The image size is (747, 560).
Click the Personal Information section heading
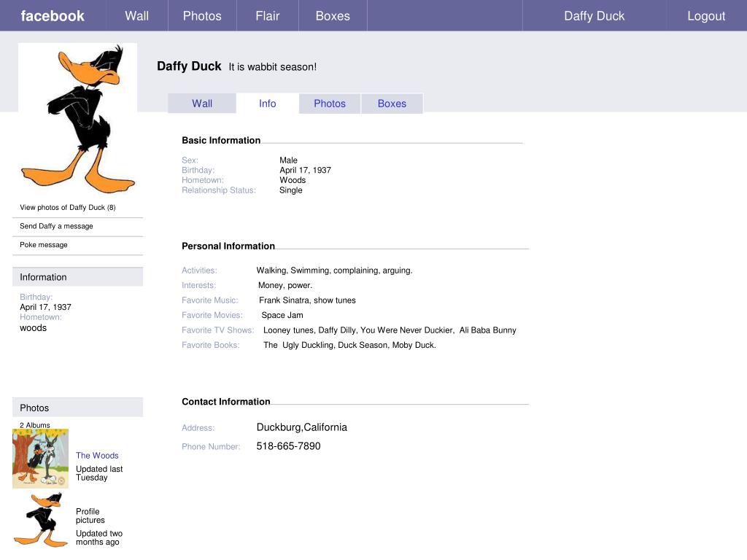coord(228,246)
